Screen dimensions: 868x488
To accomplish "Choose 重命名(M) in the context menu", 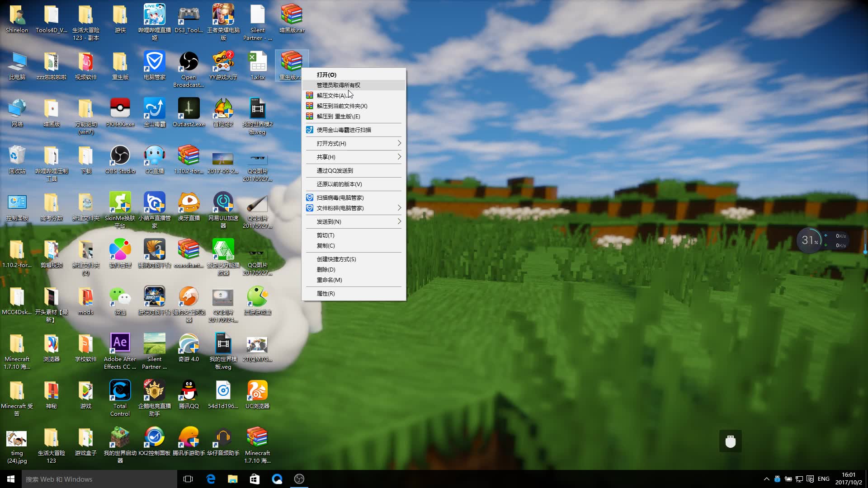I will pyautogui.click(x=354, y=280).
